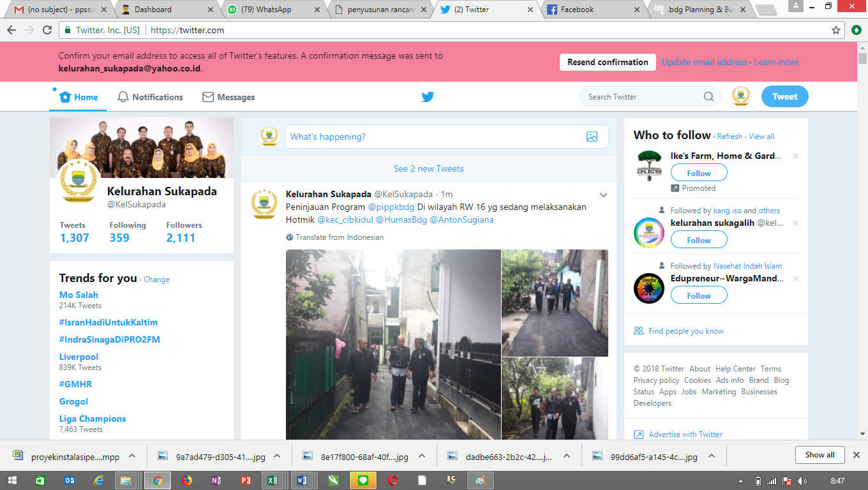
Task: Click See 2 new Tweets link
Action: pyautogui.click(x=428, y=168)
